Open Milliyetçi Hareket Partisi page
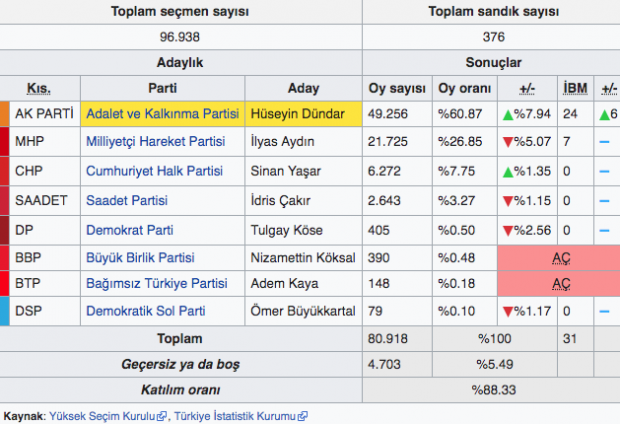 (155, 142)
